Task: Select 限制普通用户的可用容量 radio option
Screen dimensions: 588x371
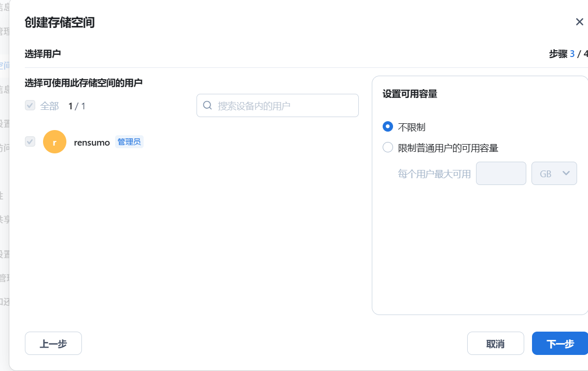Action: coord(388,147)
